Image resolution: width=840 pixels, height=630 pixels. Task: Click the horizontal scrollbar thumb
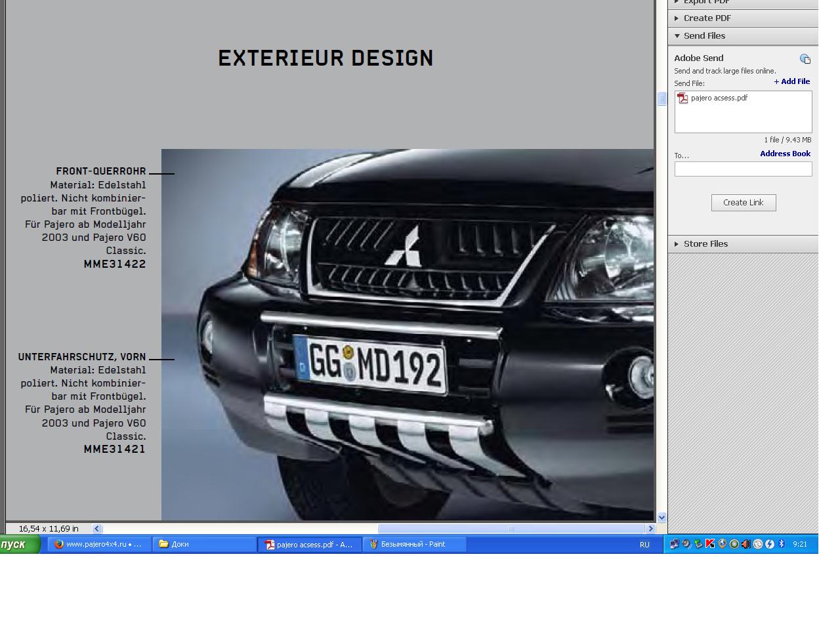[511, 529]
